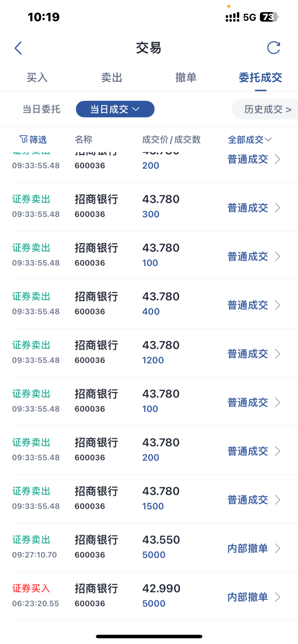This screenshot has width=298, height=644.
Task: Switch to the 买入 tab
Action: point(37,77)
